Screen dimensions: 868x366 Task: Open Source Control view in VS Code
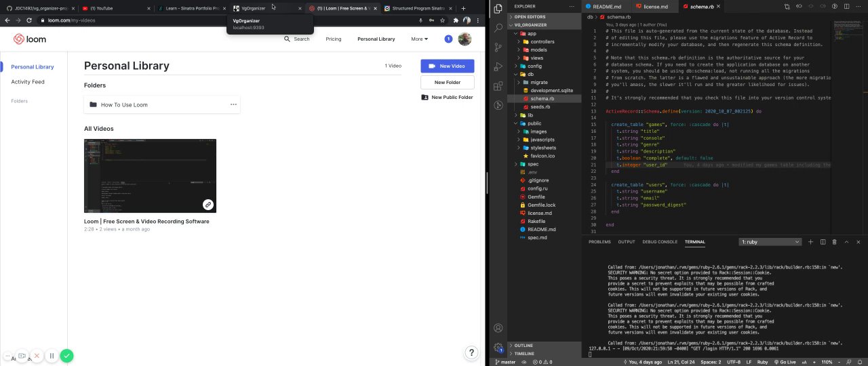tap(498, 47)
